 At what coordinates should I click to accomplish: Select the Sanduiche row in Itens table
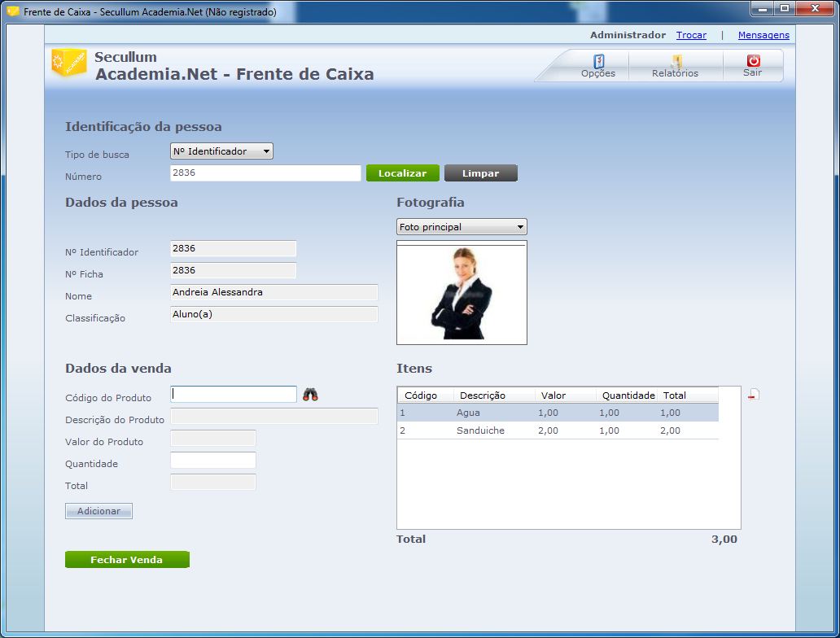coord(558,430)
